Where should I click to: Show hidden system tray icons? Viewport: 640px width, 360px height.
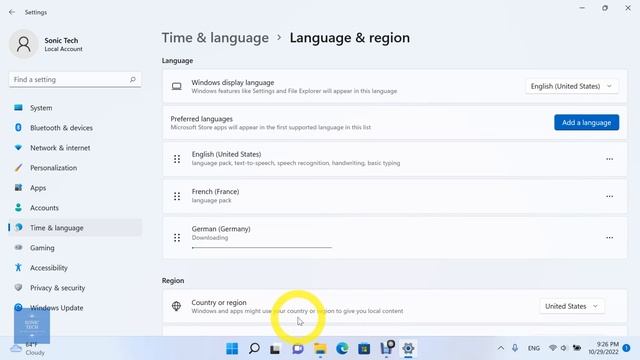pyautogui.click(x=501, y=348)
